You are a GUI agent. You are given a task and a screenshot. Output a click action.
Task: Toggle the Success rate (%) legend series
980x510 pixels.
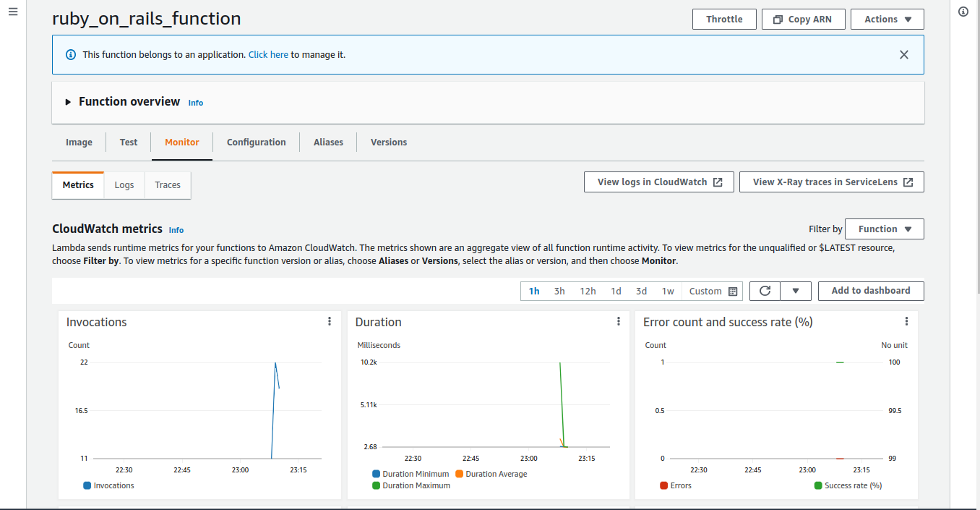point(848,485)
